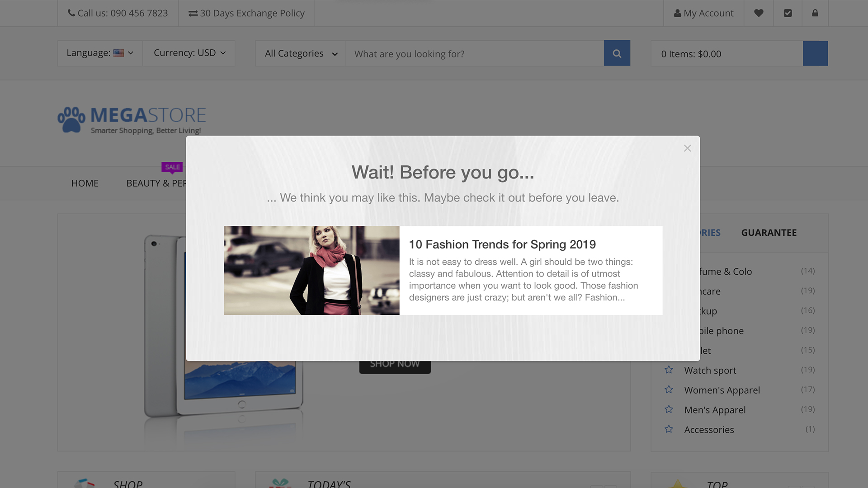Image resolution: width=868 pixels, height=488 pixels.
Task: Select the HOME menu item
Action: [x=85, y=183]
